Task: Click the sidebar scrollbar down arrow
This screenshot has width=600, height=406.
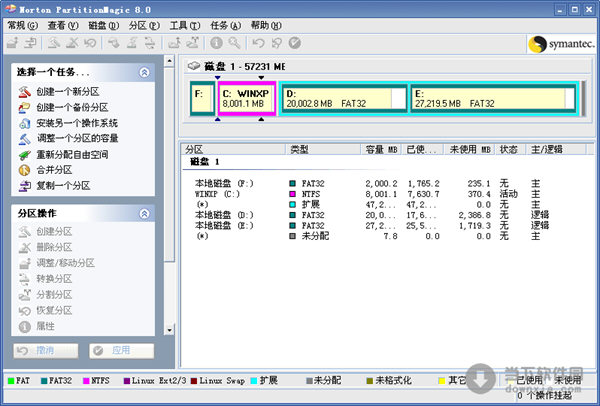Action: point(169,329)
